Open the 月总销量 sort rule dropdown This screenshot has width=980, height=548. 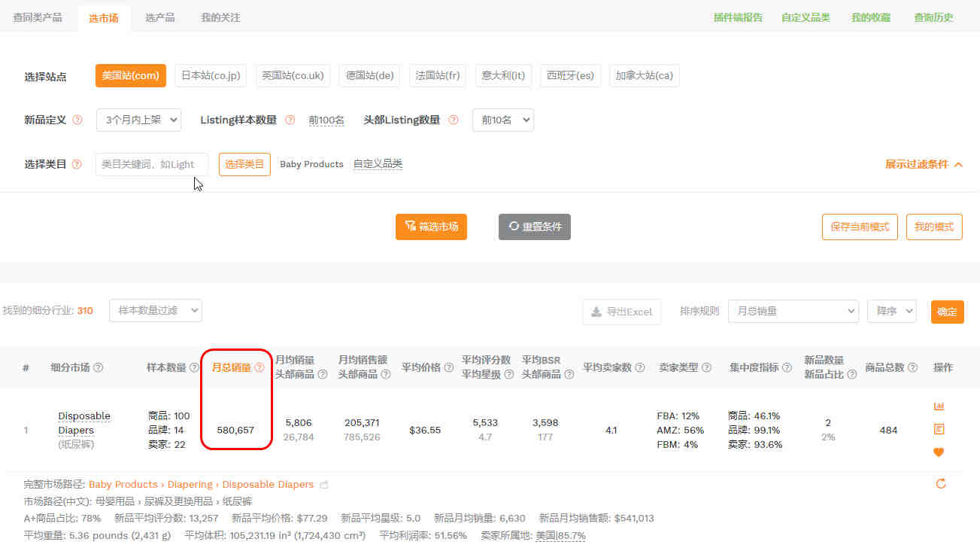(793, 311)
